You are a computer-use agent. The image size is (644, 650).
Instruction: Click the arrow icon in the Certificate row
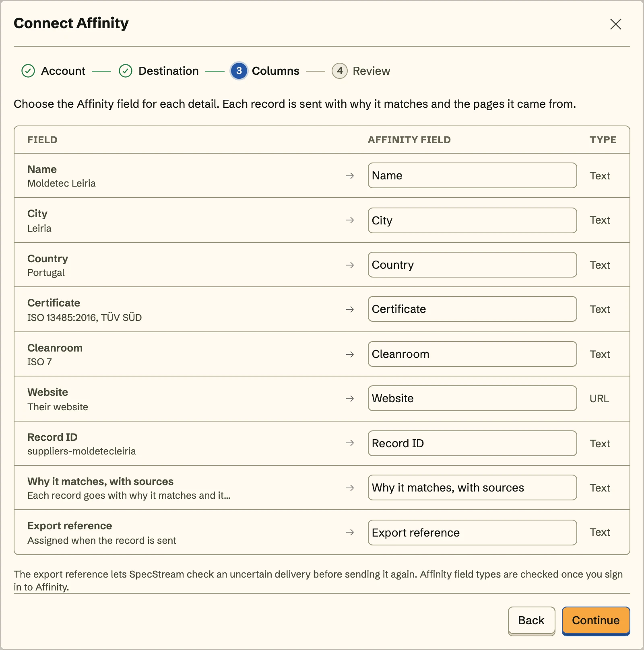(350, 309)
